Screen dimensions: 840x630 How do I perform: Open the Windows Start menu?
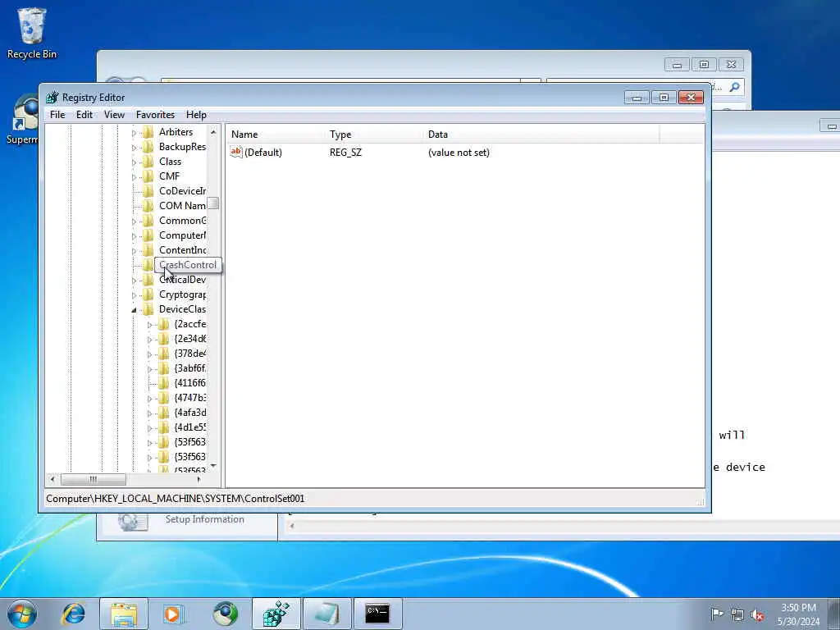point(22,614)
